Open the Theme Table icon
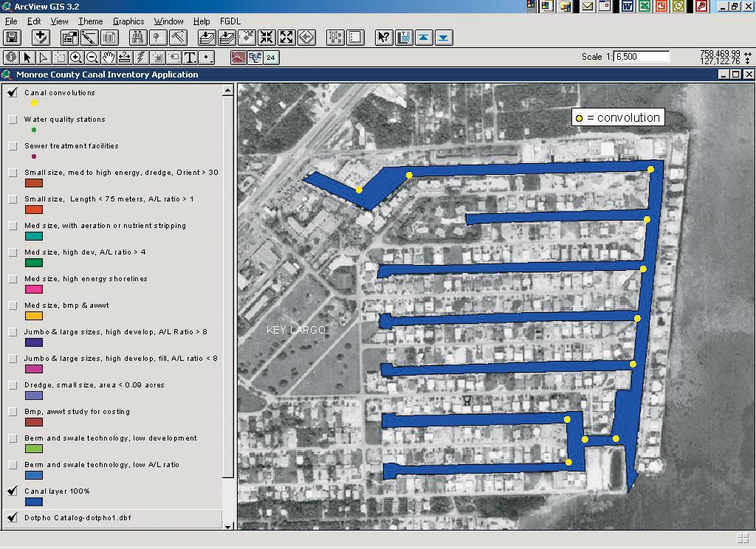This screenshot has height=549, width=756. tap(110, 37)
